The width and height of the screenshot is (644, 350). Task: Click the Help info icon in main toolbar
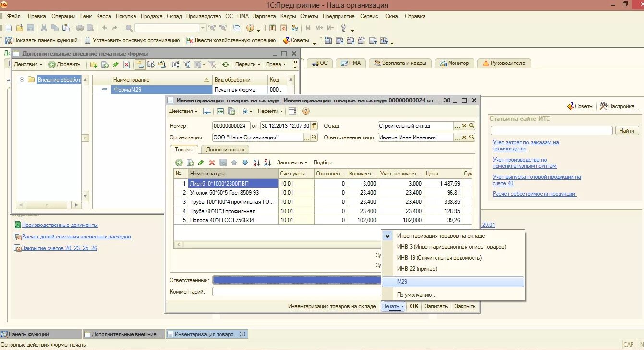250,28
